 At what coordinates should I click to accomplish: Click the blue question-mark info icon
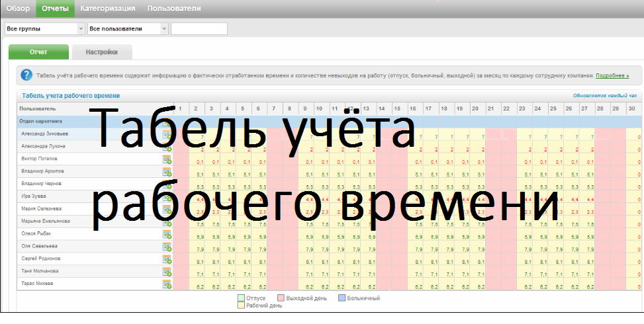tap(26, 75)
